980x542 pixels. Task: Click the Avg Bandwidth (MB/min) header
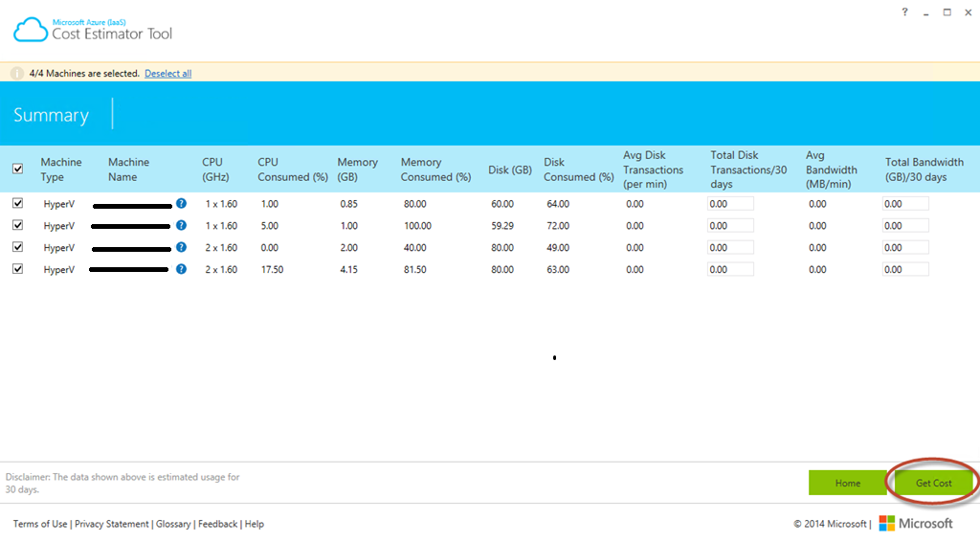[x=832, y=169]
